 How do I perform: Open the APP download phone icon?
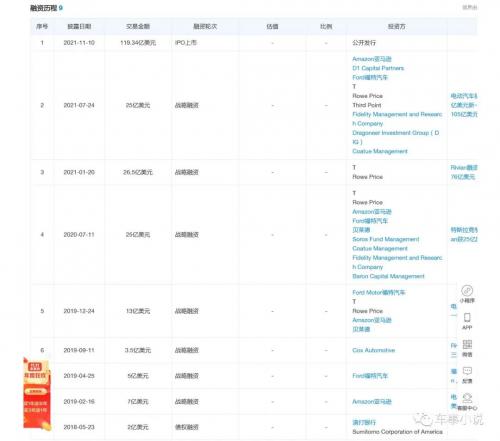point(467,317)
